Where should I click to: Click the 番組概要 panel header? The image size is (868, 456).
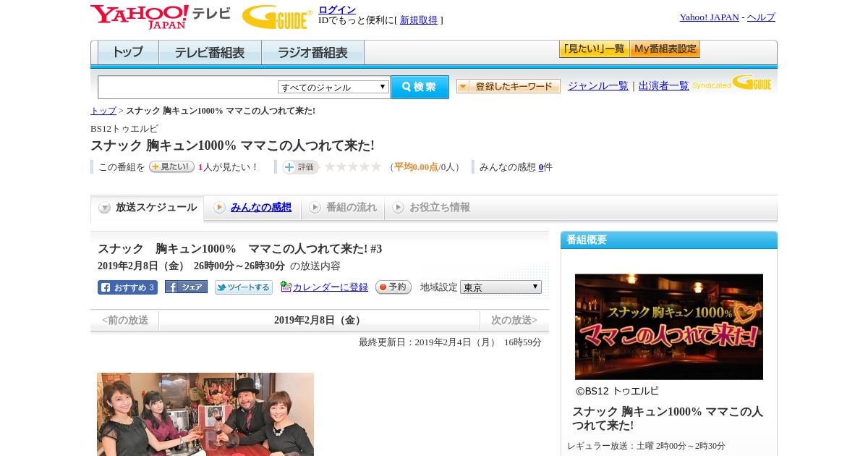[x=669, y=240]
